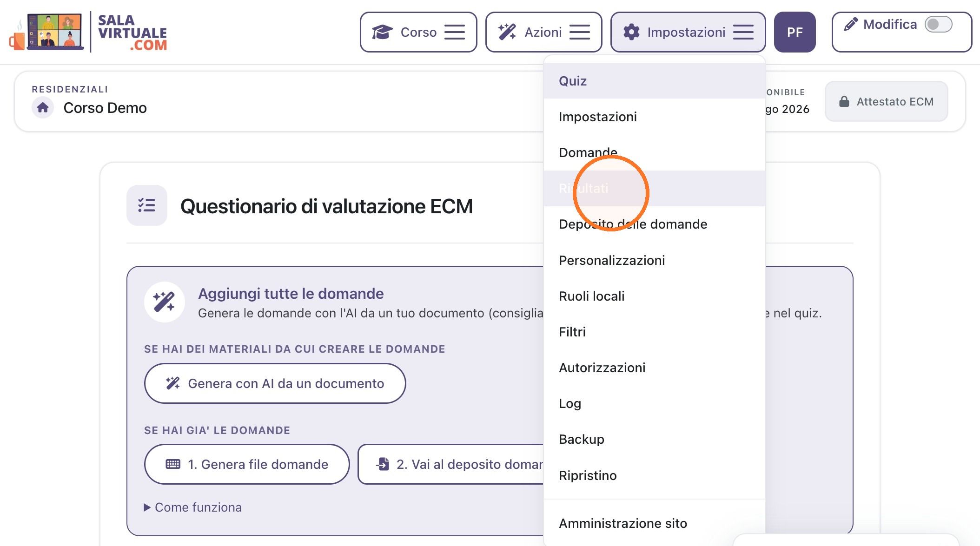Open the Azioni hamburger menu
The image size is (980, 546).
tap(580, 32)
